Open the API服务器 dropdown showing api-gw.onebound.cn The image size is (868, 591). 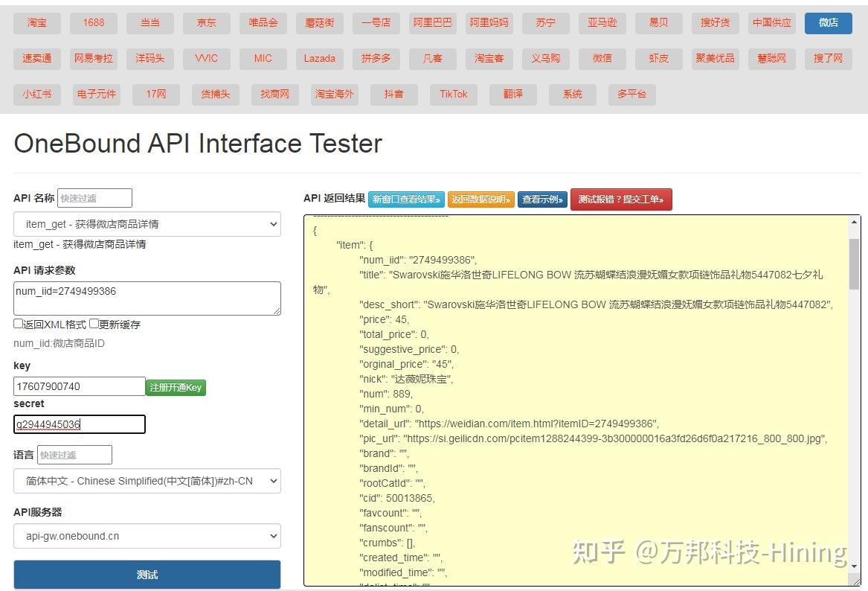coord(147,535)
